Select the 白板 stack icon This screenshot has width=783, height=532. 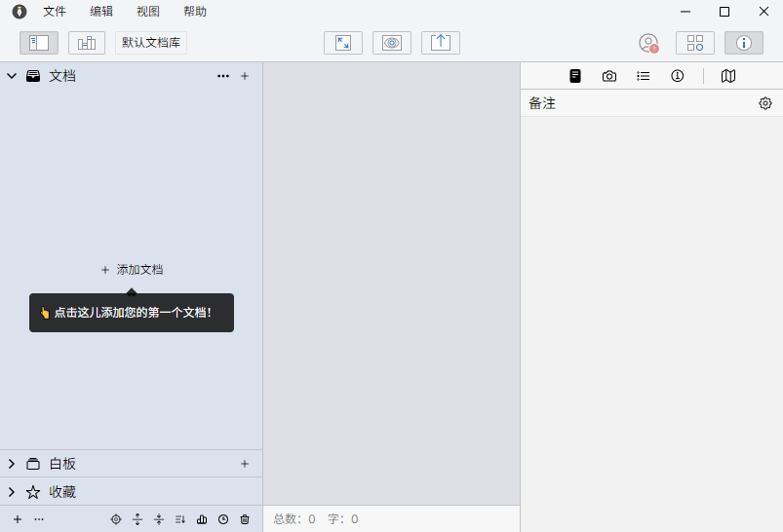click(x=33, y=464)
